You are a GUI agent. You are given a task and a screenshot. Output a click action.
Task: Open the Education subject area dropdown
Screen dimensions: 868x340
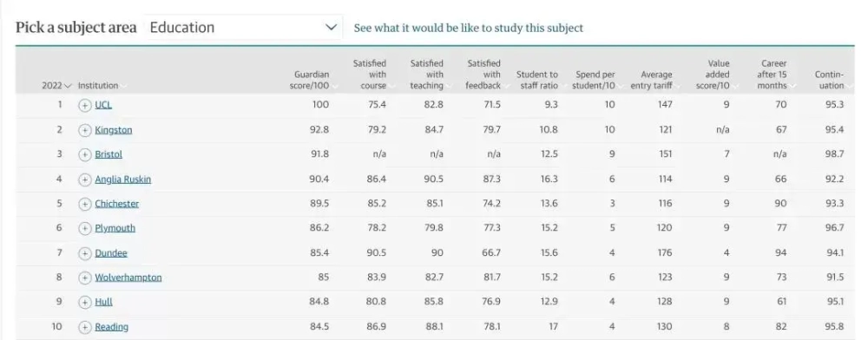tap(244, 27)
